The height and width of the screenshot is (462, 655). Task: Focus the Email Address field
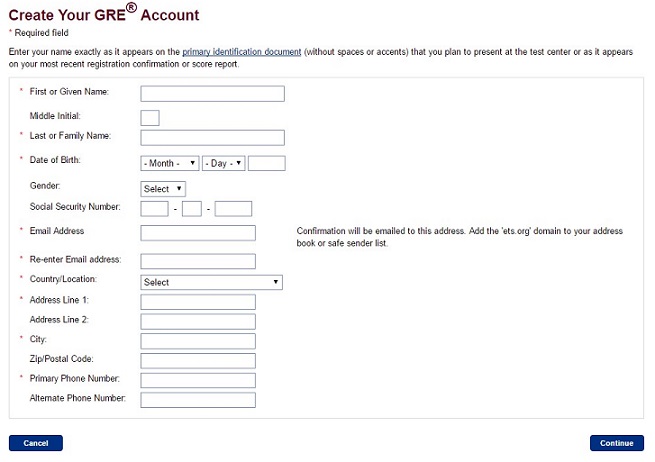pyautogui.click(x=198, y=233)
